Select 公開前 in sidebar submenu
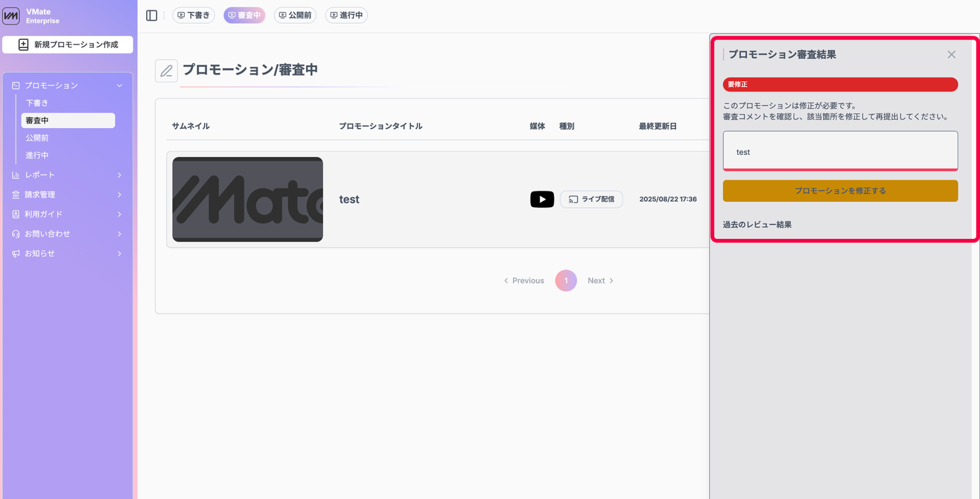 click(x=37, y=138)
